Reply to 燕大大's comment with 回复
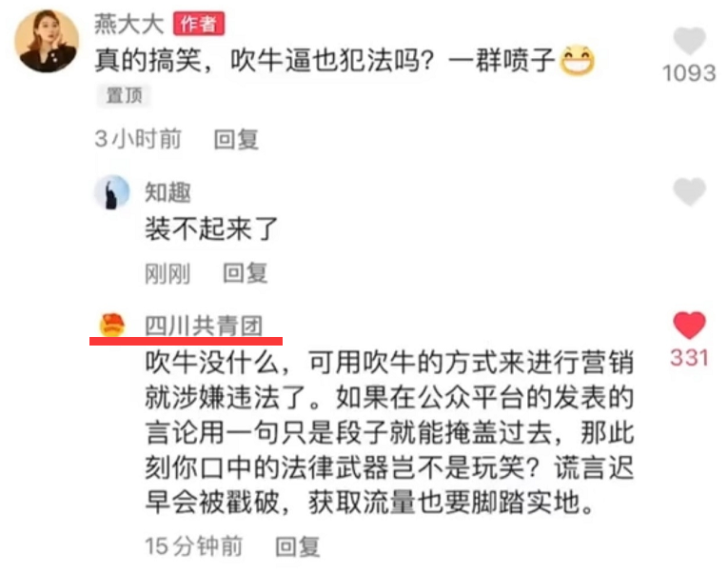Image resolution: width=728 pixels, height=574 pixels. [x=236, y=139]
